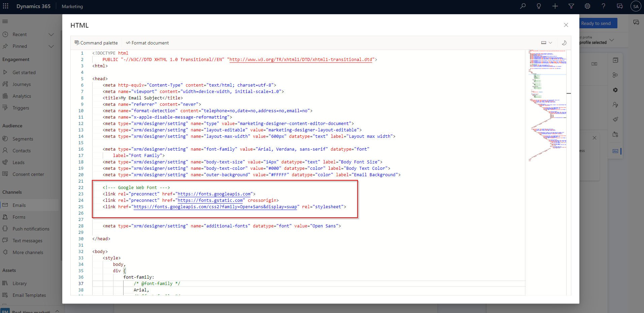The height and width of the screenshot is (313, 644).
Task: Toggle the hamburger site map menu
Action: pos(5,22)
